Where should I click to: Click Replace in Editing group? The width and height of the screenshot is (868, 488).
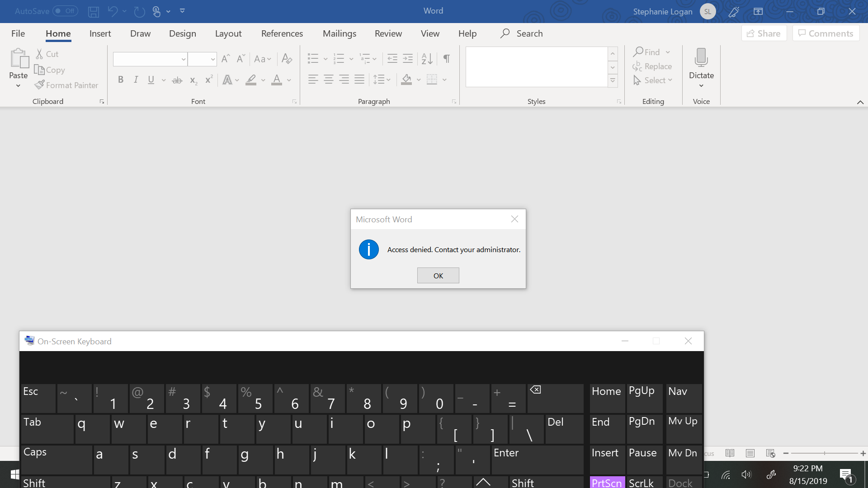coord(652,66)
